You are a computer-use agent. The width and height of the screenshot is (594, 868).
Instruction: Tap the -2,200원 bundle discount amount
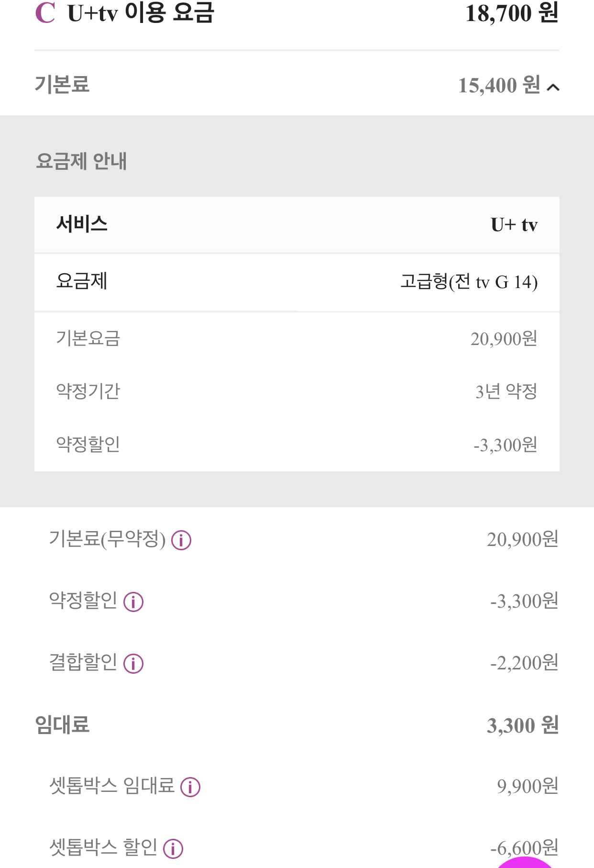(524, 663)
